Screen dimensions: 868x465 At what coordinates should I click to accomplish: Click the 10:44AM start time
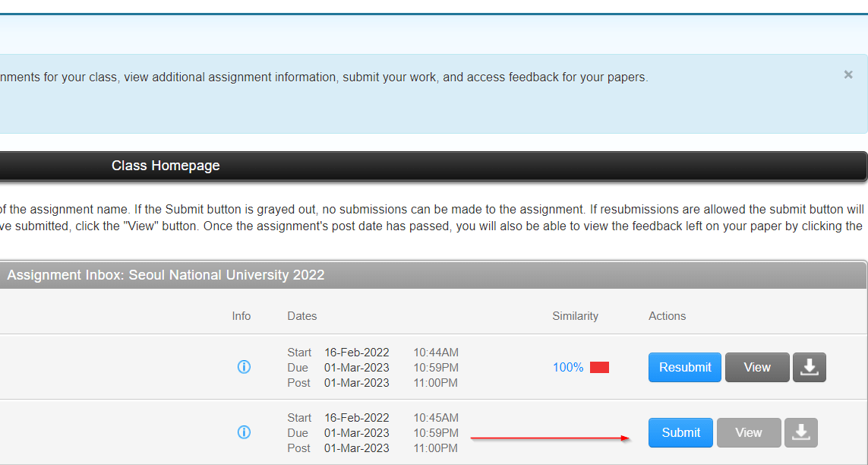click(436, 353)
